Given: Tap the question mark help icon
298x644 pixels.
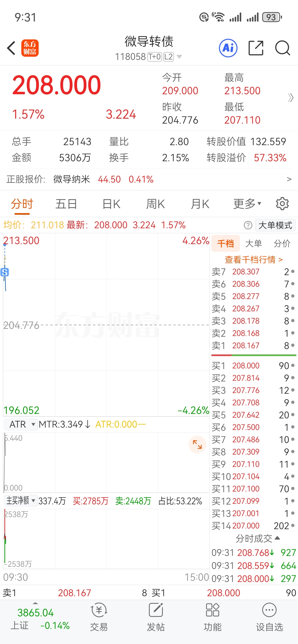Looking at the screenshot, I should tap(248, 225).
